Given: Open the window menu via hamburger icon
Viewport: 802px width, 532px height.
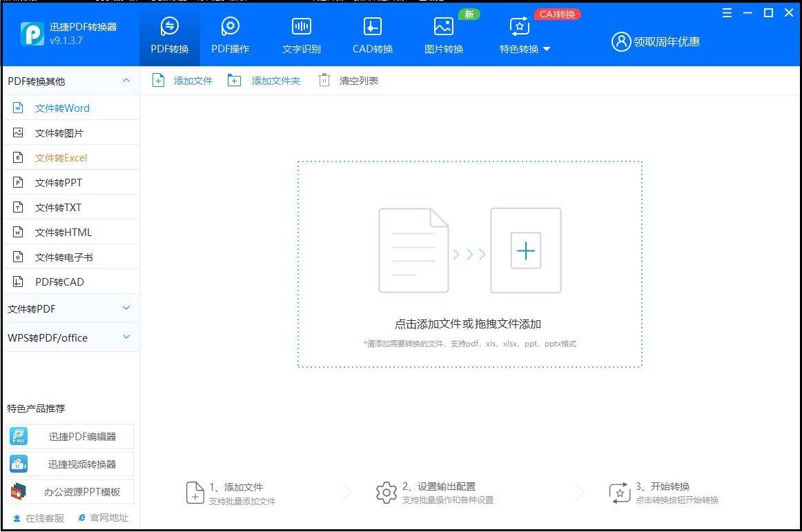Looking at the screenshot, I should coord(727,12).
